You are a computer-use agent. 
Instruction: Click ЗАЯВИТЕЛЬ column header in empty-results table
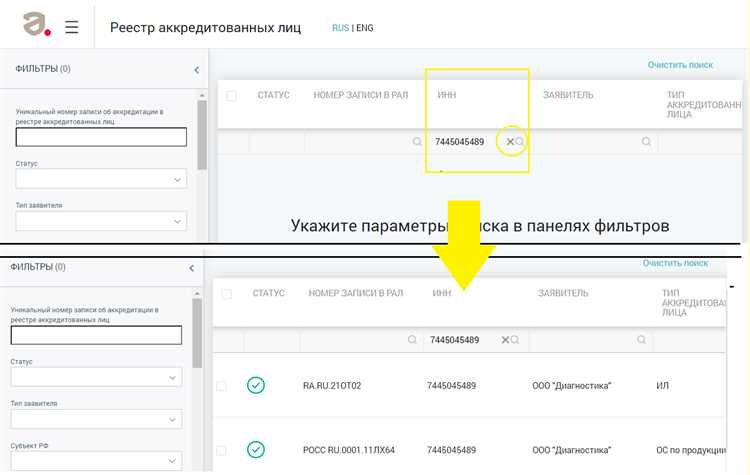[x=568, y=95]
